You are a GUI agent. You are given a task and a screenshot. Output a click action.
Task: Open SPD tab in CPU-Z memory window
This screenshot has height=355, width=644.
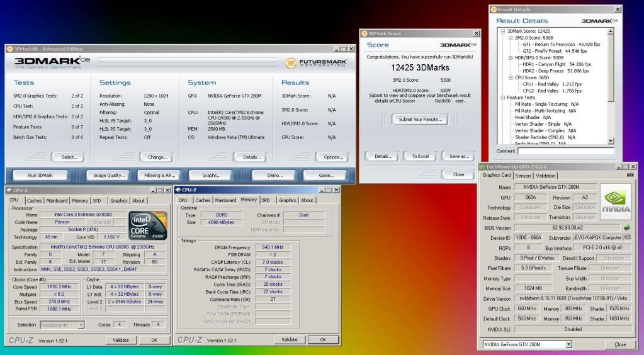pyautogui.click(x=266, y=201)
